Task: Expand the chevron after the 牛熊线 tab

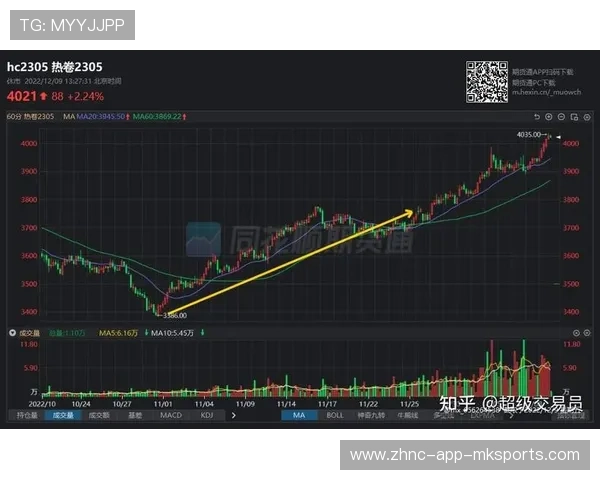Action: click(x=433, y=415)
